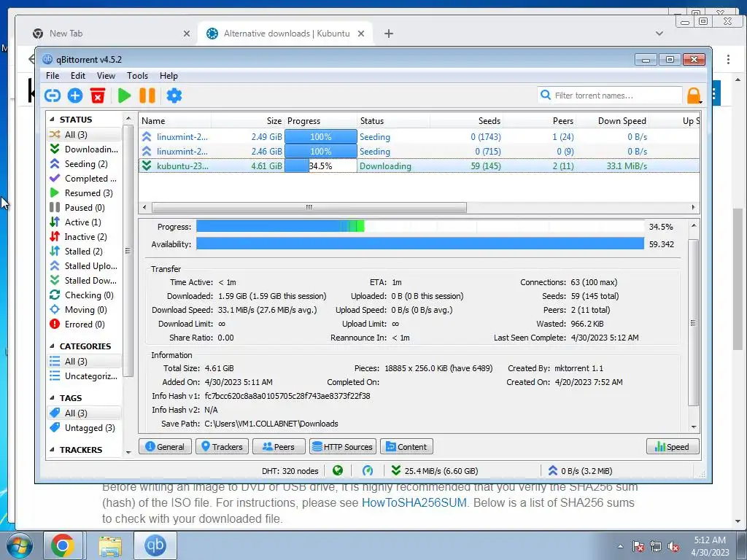Collapse the CATEGORIES section
Image resolution: width=747 pixels, height=560 pixels.
click(x=52, y=346)
